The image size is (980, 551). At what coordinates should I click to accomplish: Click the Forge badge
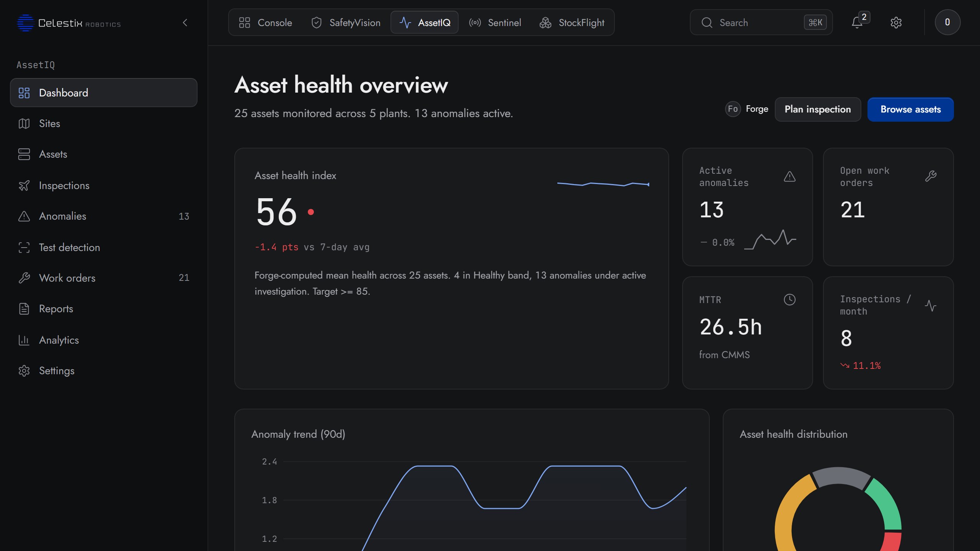(x=746, y=109)
